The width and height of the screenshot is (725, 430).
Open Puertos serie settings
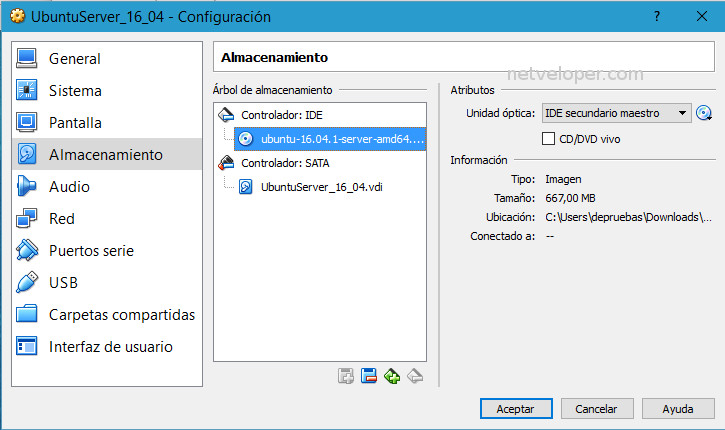107,251
